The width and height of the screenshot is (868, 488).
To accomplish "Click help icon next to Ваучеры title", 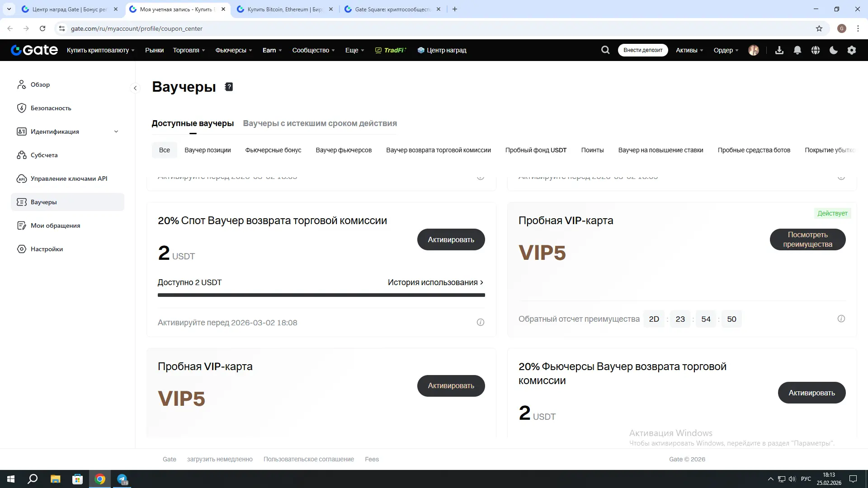I will (x=229, y=87).
